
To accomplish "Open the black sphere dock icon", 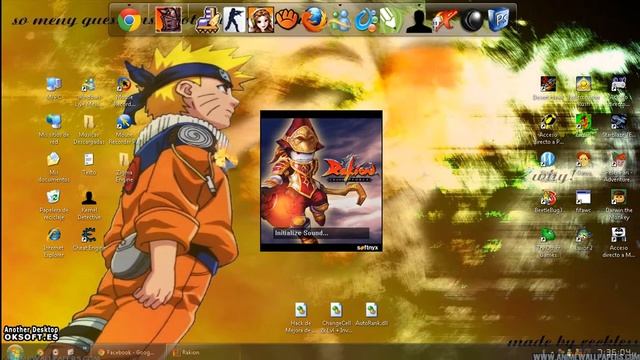I will (472, 20).
